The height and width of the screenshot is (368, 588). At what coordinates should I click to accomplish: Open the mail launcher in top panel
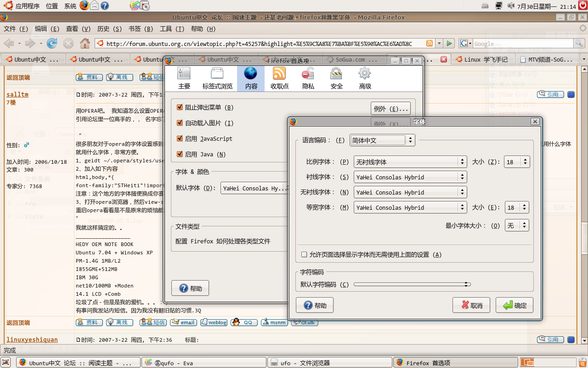click(x=95, y=6)
